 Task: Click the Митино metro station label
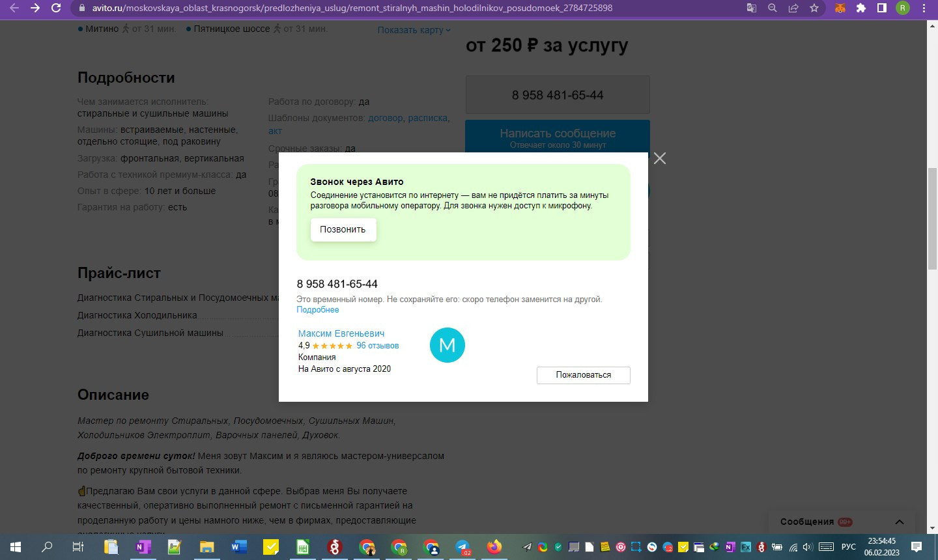[x=102, y=29]
